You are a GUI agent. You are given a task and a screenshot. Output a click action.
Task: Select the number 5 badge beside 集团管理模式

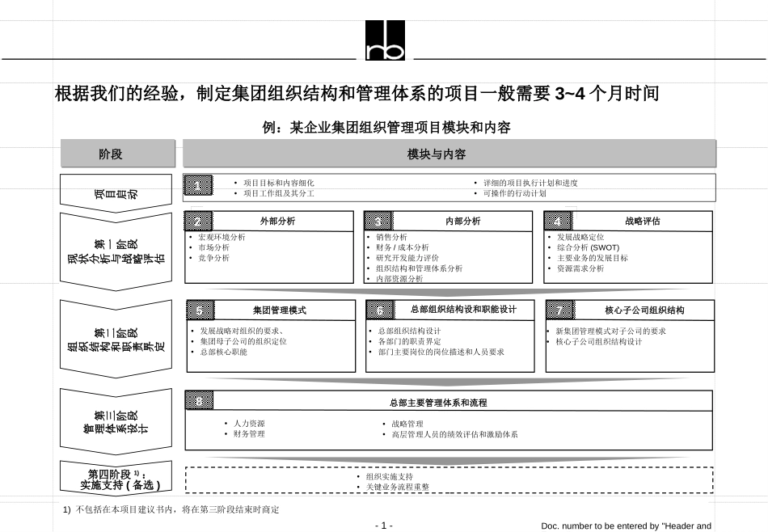pyautogui.click(x=200, y=310)
